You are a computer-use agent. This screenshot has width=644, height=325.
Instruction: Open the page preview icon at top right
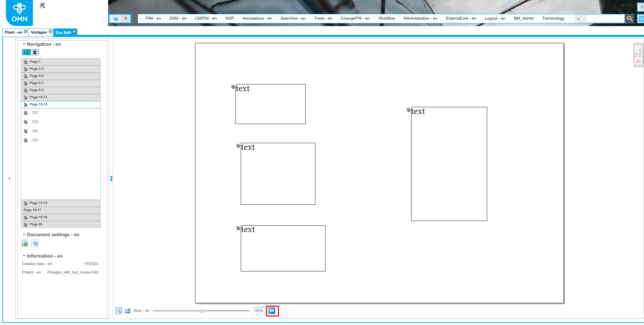[639, 49]
